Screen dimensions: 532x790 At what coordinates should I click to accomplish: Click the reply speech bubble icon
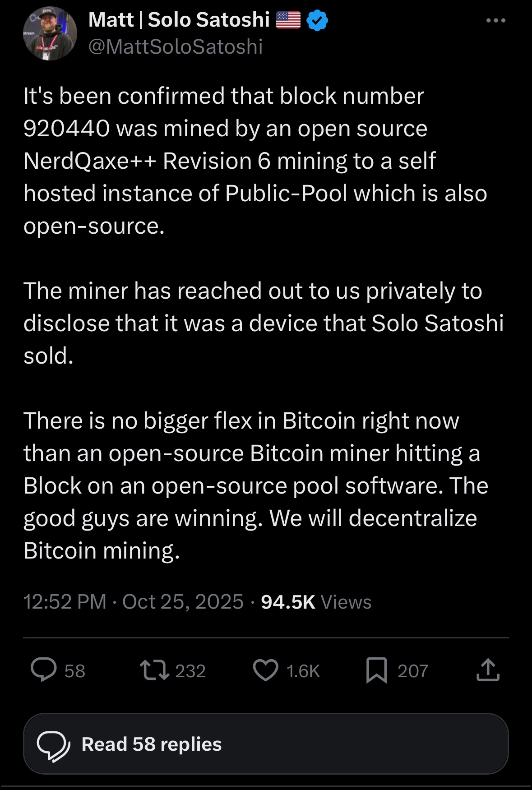[x=44, y=670]
